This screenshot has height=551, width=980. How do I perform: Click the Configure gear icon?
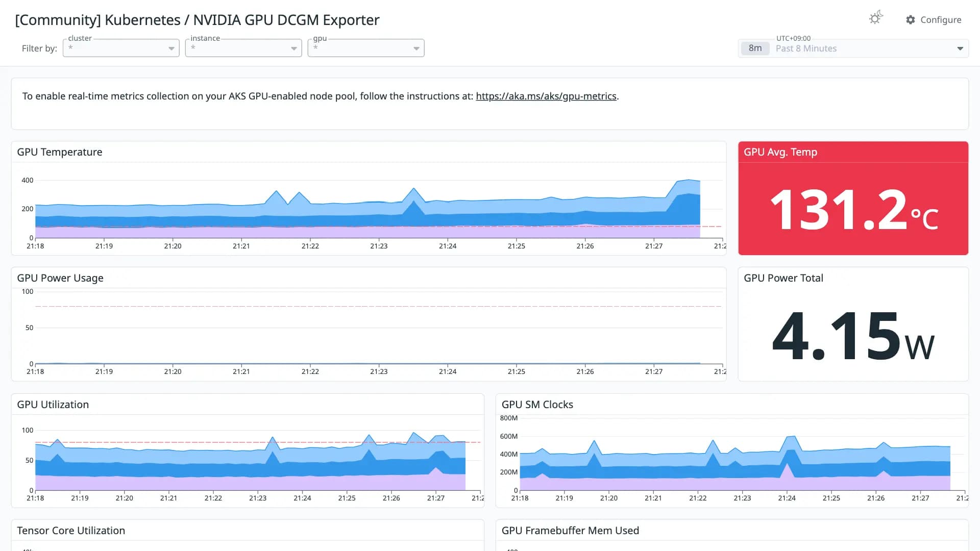pyautogui.click(x=911, y=19)
